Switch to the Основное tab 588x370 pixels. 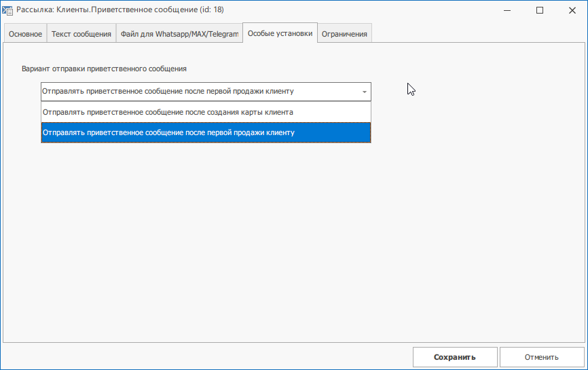coord(26,34)
